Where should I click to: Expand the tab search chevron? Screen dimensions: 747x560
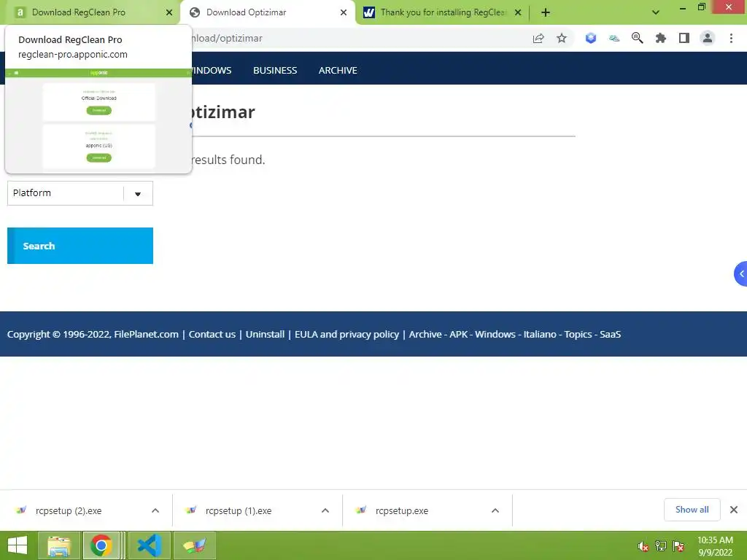[656, 12]
